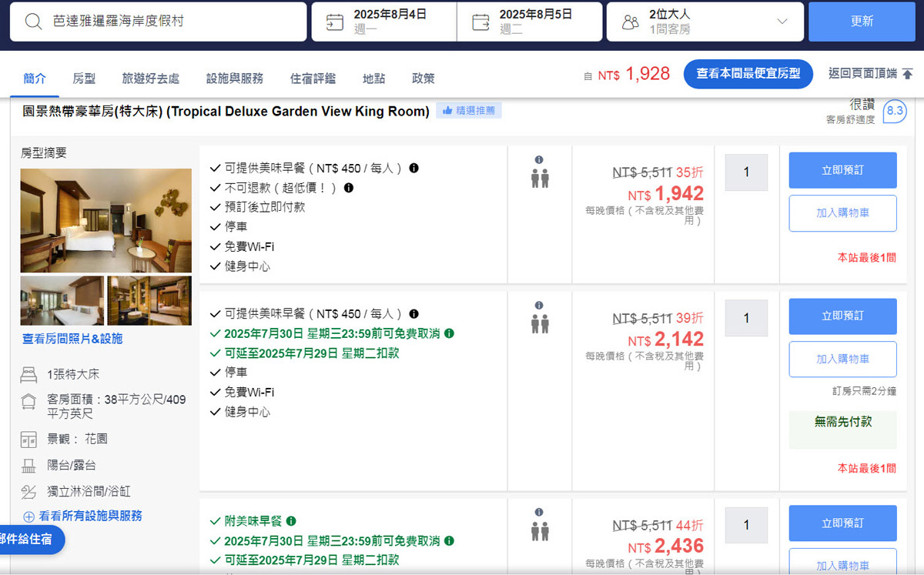Click the 可延至2025年7月29日 星期二扣款 text in second offer
The width and height of the screenshot is (924, 575).
[312, 353]
